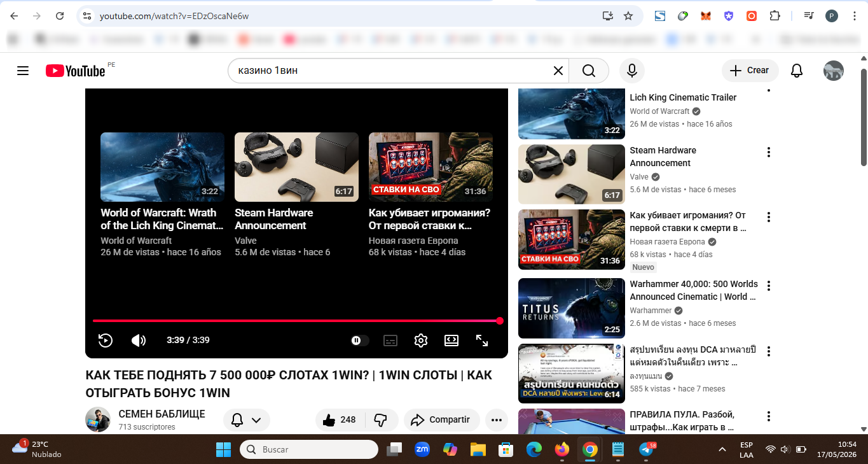Open the СЕМЕН БАБЛИЩЕ channel name
Viewport: 868px width, 464px height.
(162, 414)
